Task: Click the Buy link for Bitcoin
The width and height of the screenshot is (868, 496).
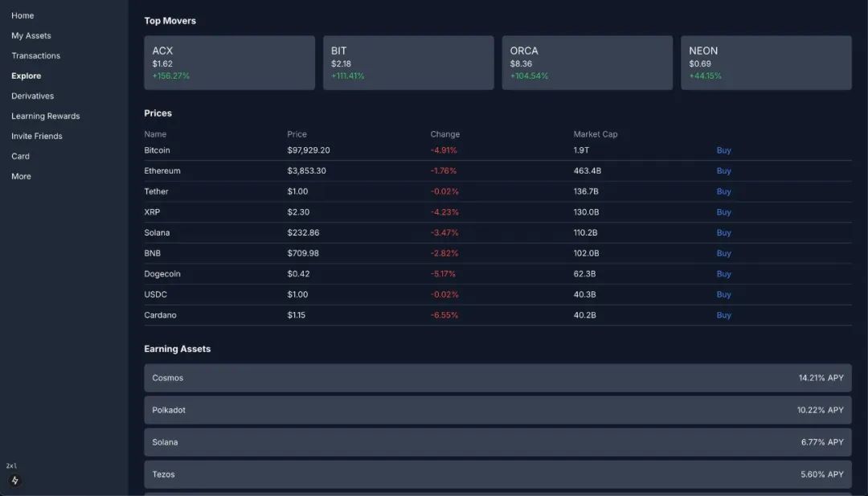Action: click(x=723, y=150)
